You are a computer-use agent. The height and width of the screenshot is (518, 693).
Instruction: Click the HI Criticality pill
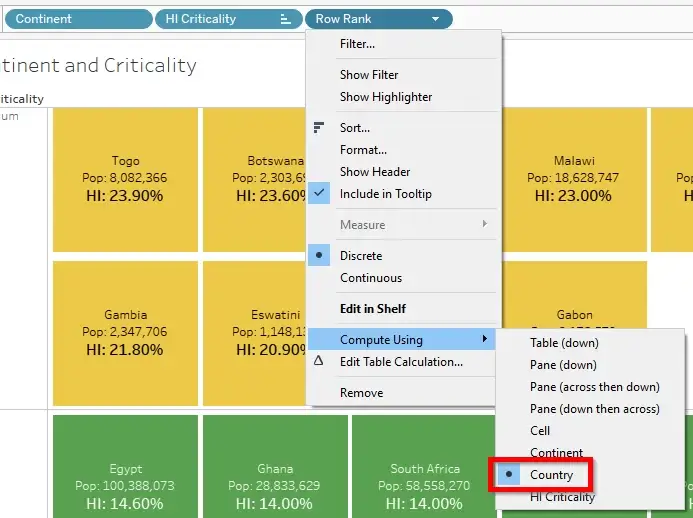click(228, 19)
